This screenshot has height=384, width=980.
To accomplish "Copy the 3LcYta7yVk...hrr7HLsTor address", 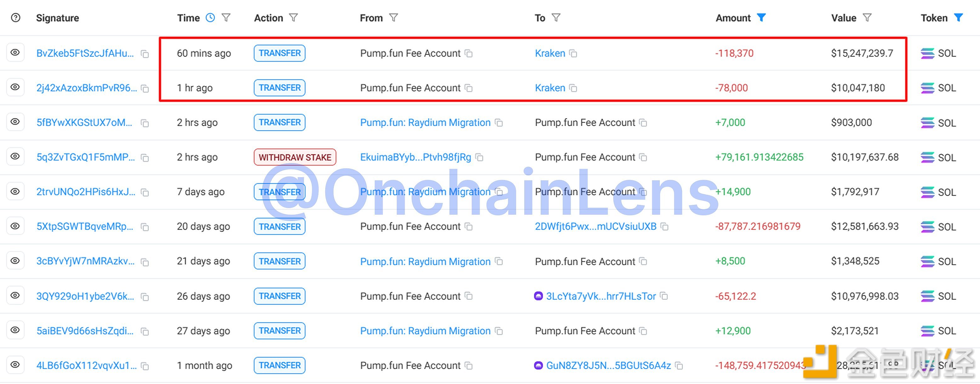I will pyautogui.click(x=664, y=296).
